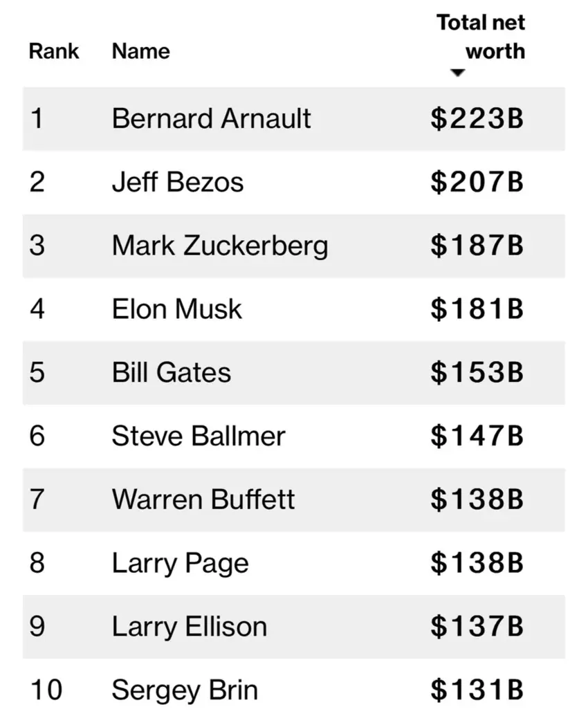
Task: Sort by the Name column header
Action: pos(140,51)
